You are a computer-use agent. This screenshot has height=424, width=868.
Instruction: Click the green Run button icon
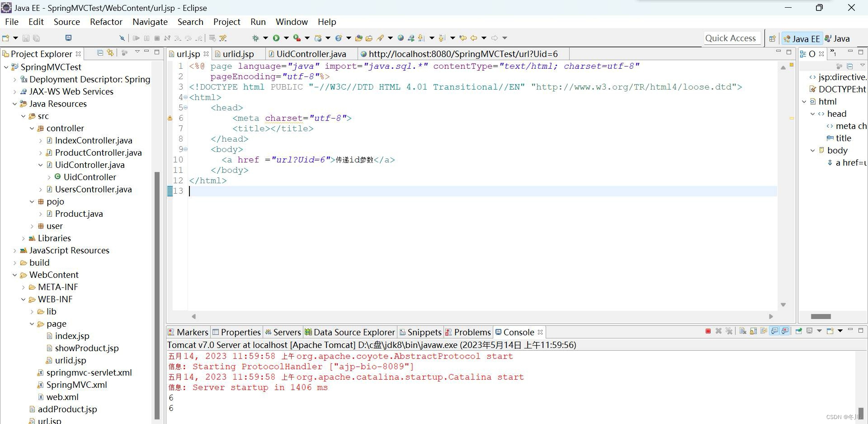tap(276, 38)
